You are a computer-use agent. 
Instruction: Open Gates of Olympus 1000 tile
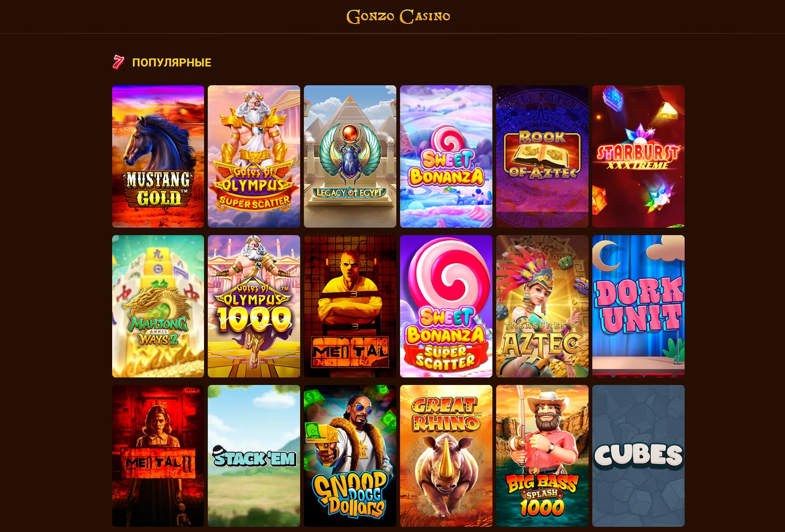point(254,306)
